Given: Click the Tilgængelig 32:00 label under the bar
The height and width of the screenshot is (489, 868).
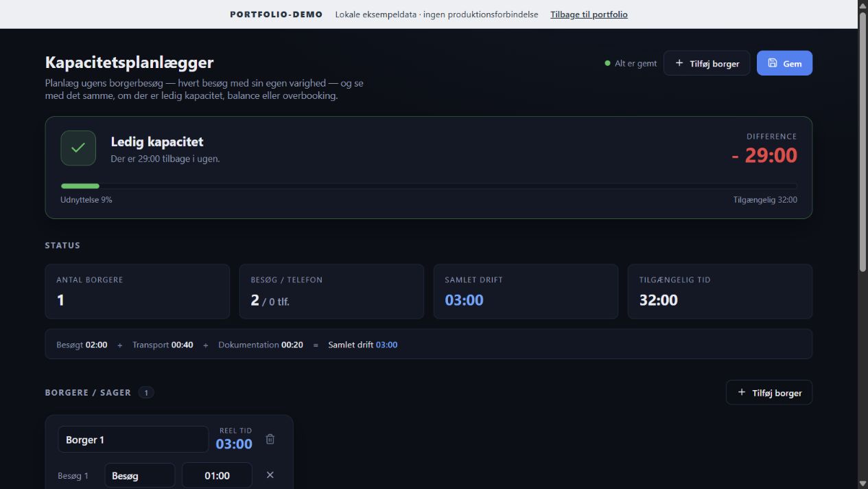Looking at the screenshot, I should [x=765, y=200].
